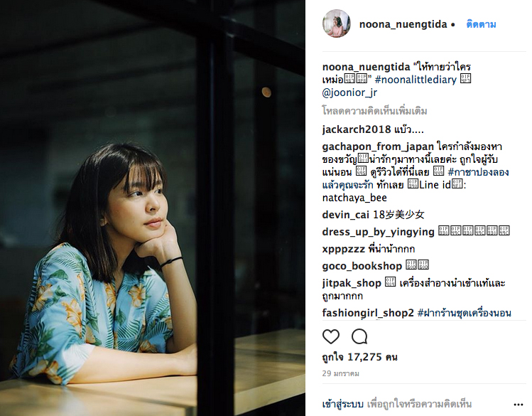Viewport: 532px width, 416px height.
Task: Open jitpak_shop commenter profile
Action: 352,283
